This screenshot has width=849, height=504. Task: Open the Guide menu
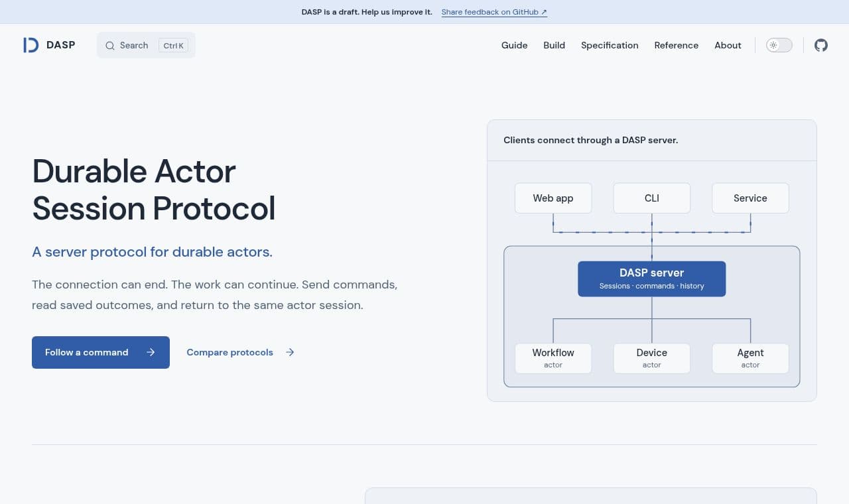pos(515,45)
